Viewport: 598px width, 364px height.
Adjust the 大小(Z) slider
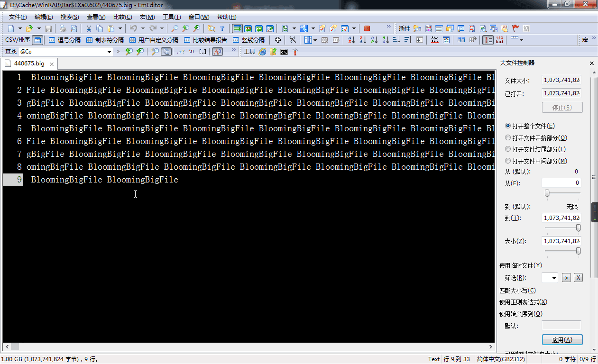578,251
